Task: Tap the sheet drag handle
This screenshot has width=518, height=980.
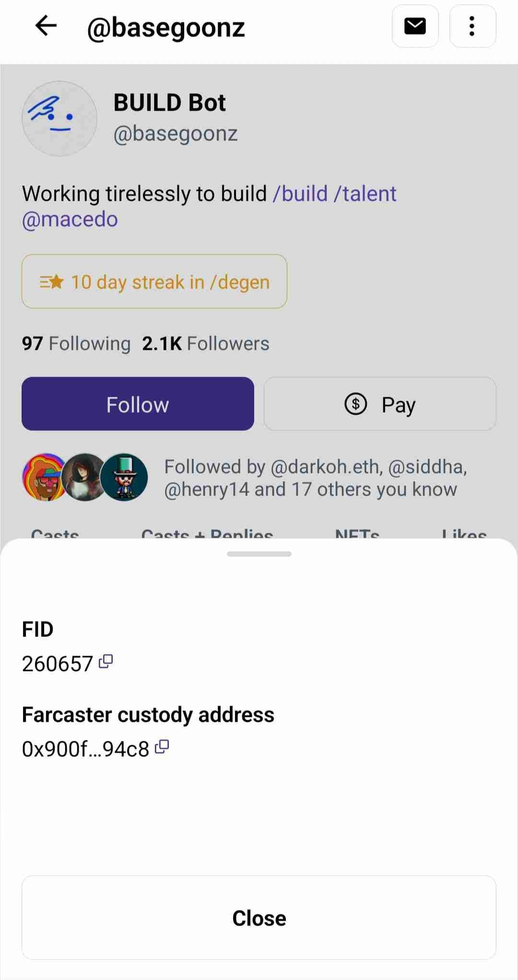Action: [x=259, y=554]
